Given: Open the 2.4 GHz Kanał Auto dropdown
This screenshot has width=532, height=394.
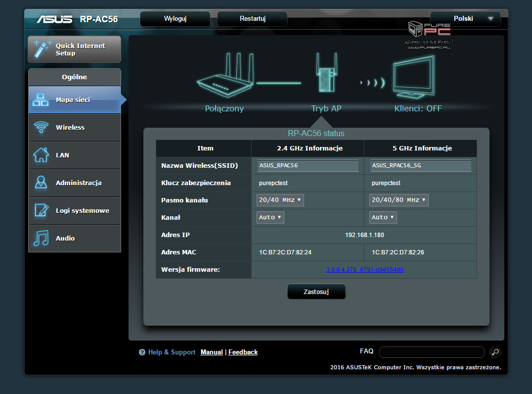Looking at the screenshot, I should 270,217.
